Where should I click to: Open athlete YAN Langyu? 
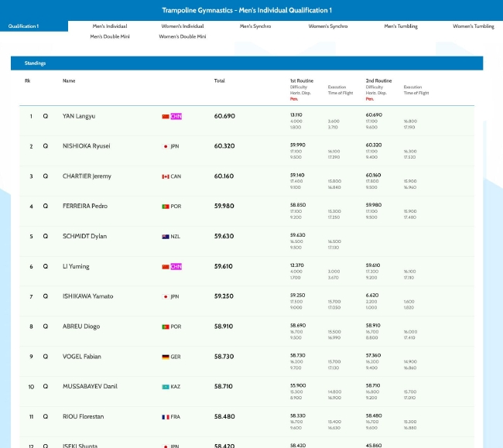(79, 116)
